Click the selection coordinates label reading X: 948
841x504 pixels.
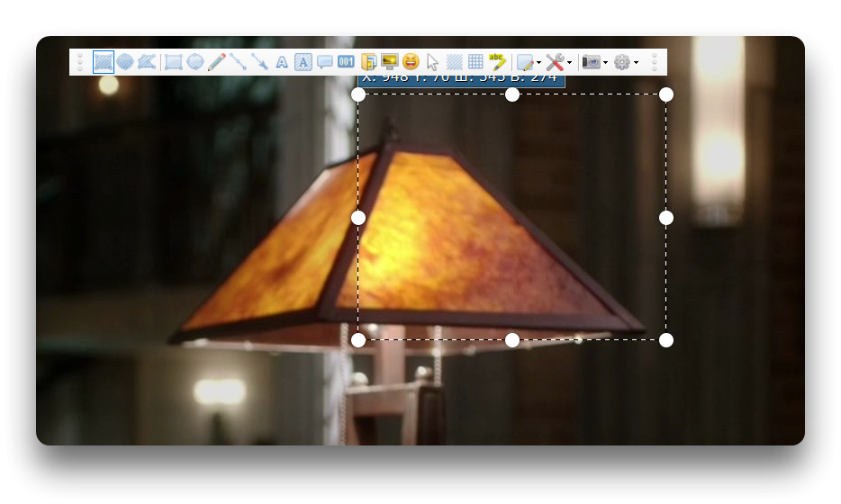click(461, 81)
